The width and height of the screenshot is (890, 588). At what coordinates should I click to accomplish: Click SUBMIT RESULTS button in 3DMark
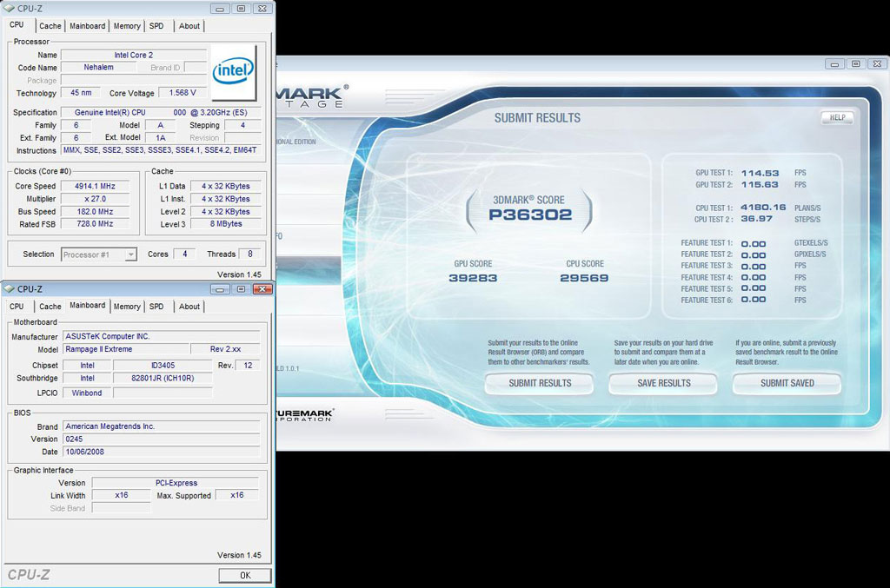point(540,383)
